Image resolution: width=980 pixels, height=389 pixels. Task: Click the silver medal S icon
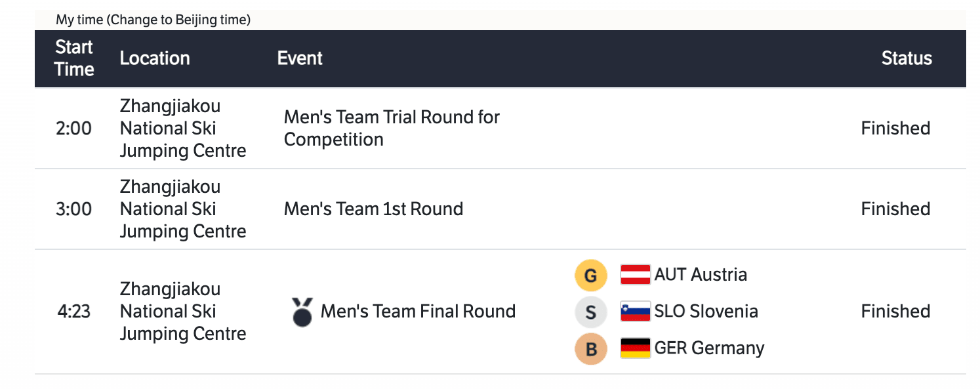[x=590, y=312]
